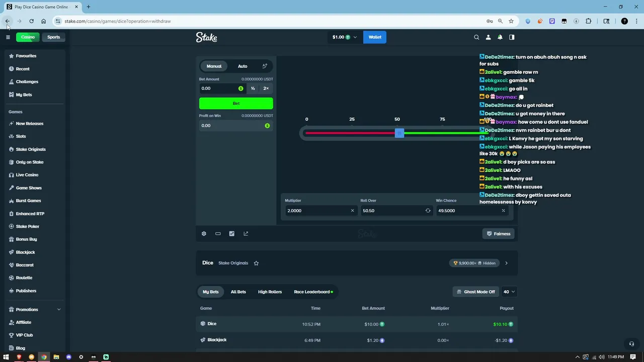Click the browser address bar URL
The image size is (644, 362).
[118, 21]
